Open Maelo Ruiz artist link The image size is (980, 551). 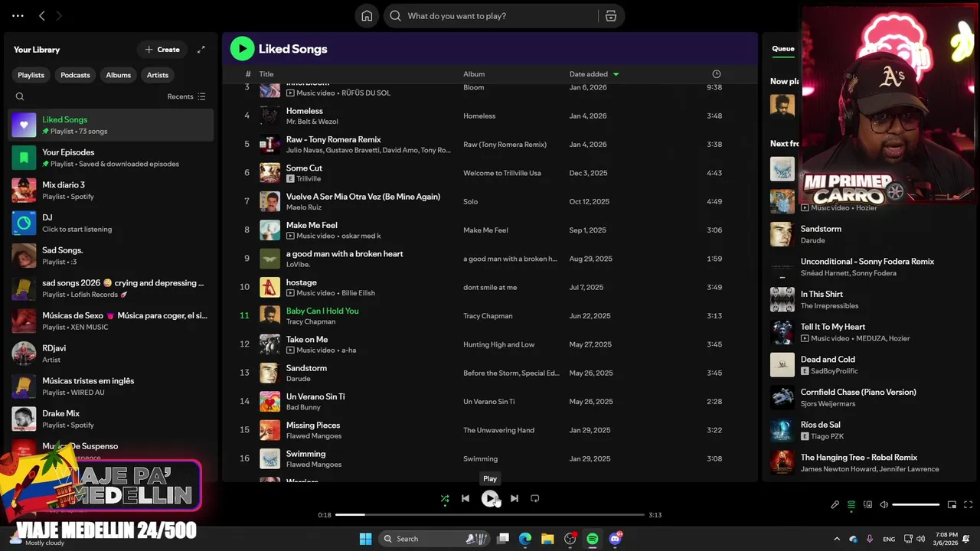tap(304, 207)
